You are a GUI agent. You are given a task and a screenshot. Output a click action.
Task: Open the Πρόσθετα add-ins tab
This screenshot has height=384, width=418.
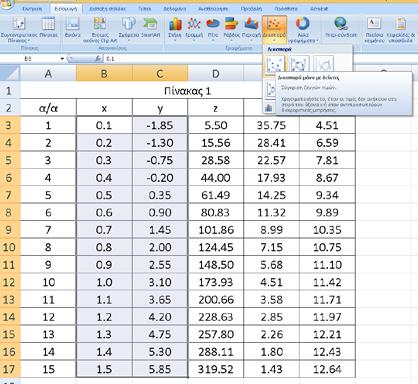[x=286, y=9]
